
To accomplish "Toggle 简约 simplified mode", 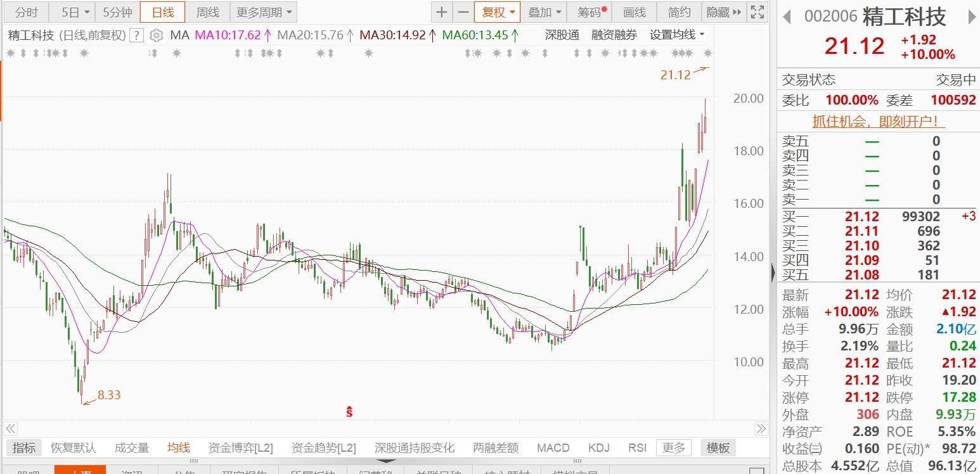I will [x=679, y=12].
